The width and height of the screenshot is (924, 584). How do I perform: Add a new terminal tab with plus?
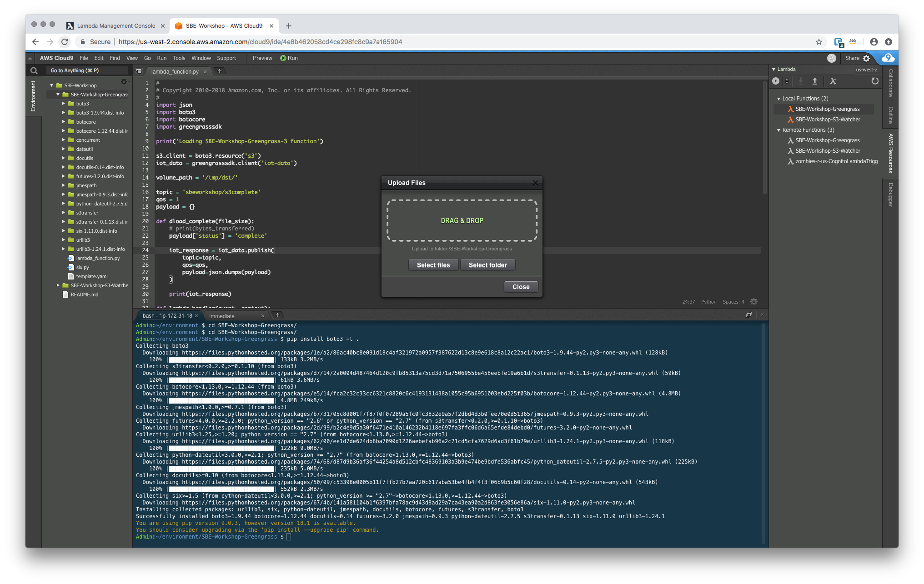[277, 315]
